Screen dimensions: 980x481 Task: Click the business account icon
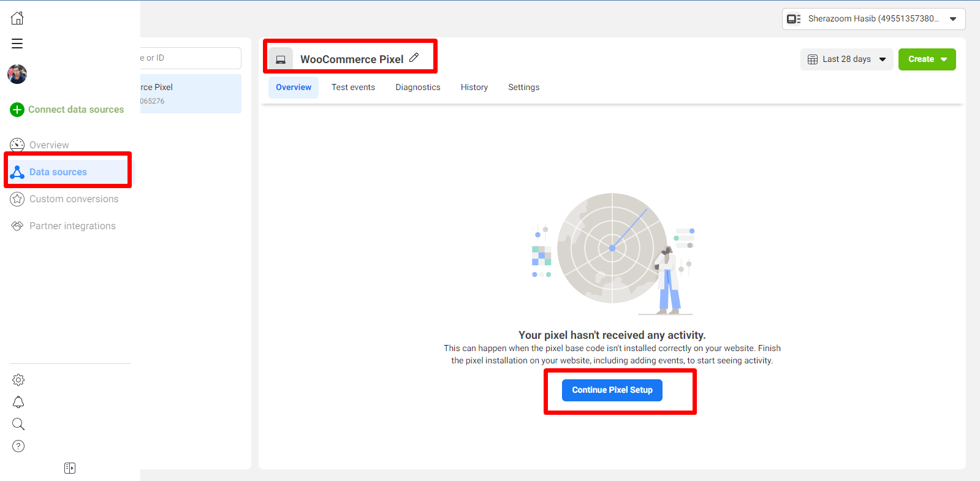click(794, 19)
